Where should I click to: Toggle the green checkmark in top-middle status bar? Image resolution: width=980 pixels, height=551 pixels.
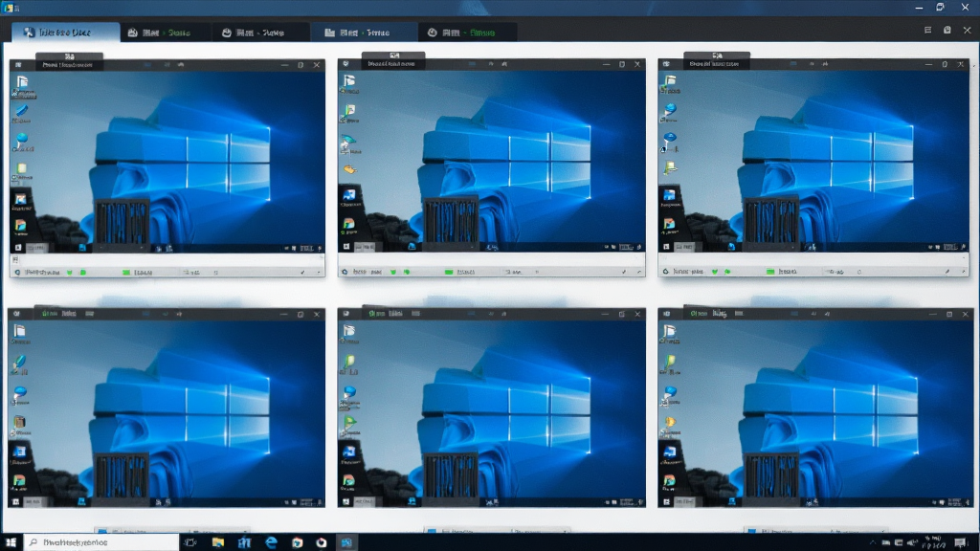(x=393, y=272)
